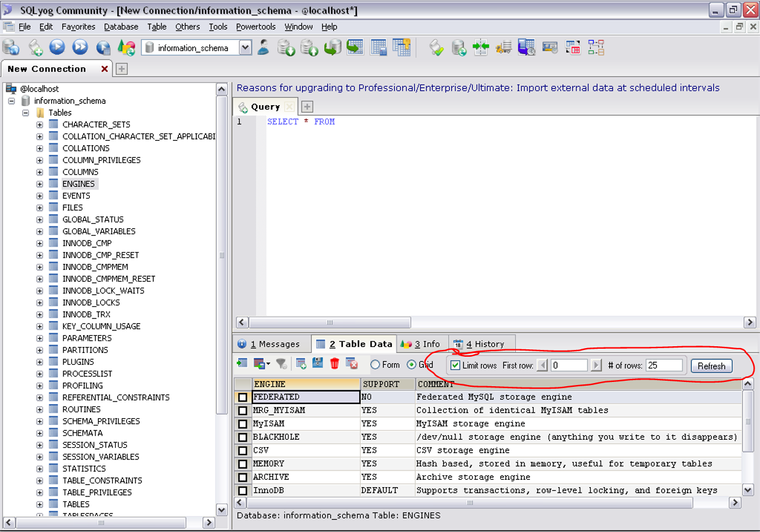
Task: Select the Form view radio button
Action: click(375, 365)
